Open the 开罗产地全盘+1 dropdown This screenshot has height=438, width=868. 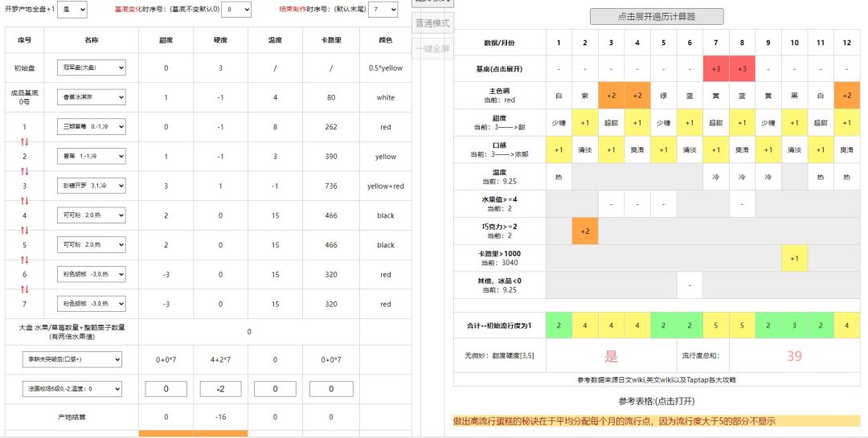pyautogui.click(x=72, y=10)
